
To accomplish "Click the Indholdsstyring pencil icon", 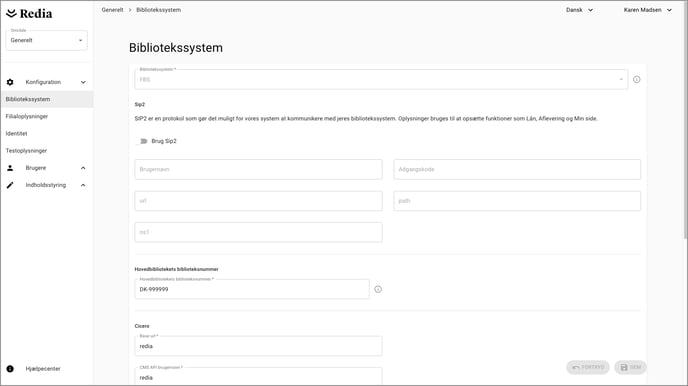I will [10, 185].
